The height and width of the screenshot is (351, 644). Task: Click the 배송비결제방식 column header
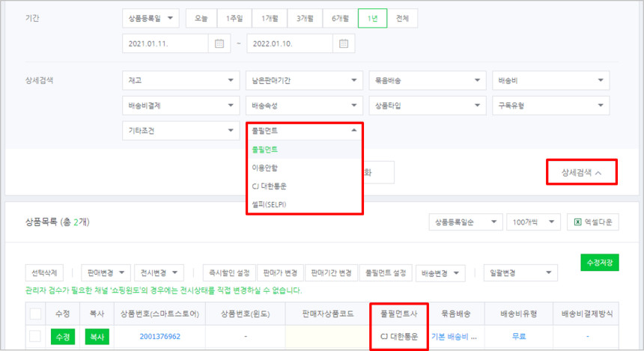tap(587, 314)
